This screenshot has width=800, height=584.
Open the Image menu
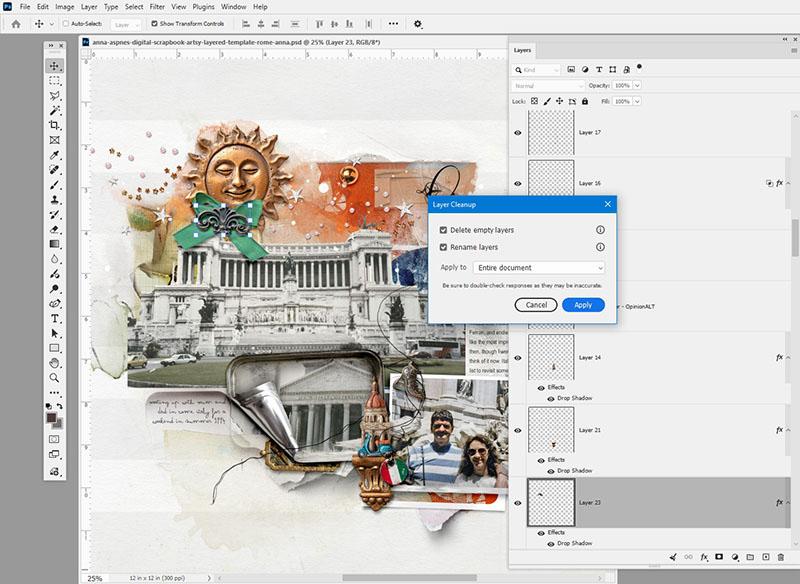[x=64, y=7]
